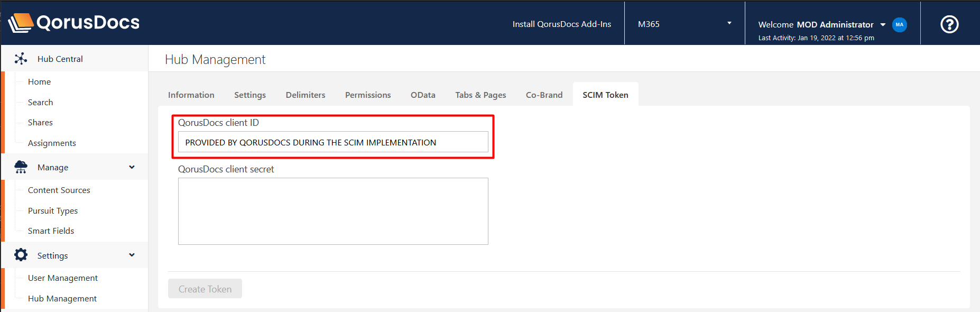980x312 pixels.
Task: Switch to the Information tab
Action: click(191, 95)
